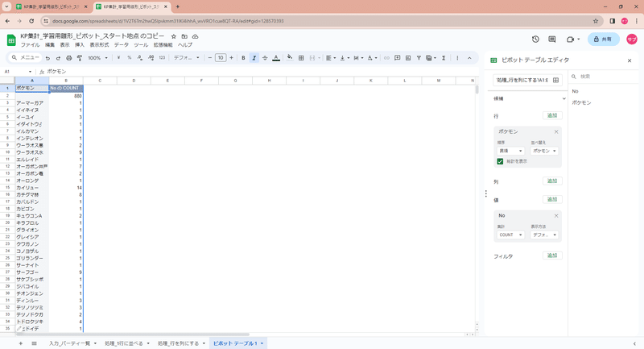
Task: Open the 表示 menu
Action: pyautogui.click(x=65, y=45)
